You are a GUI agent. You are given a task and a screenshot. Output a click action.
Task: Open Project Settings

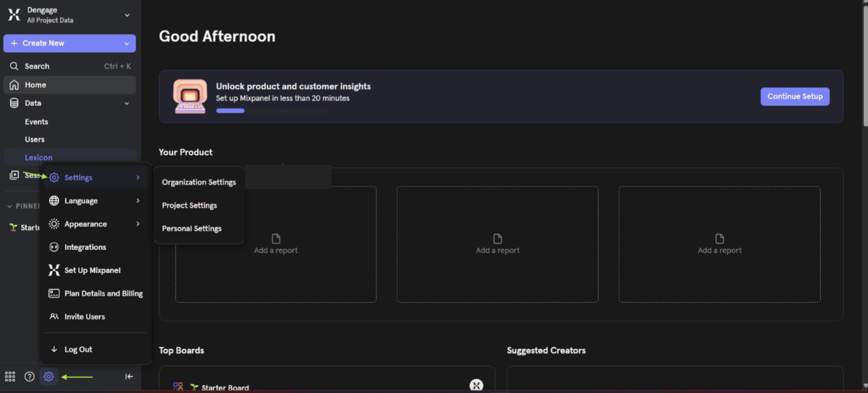[x=190, y=205]
